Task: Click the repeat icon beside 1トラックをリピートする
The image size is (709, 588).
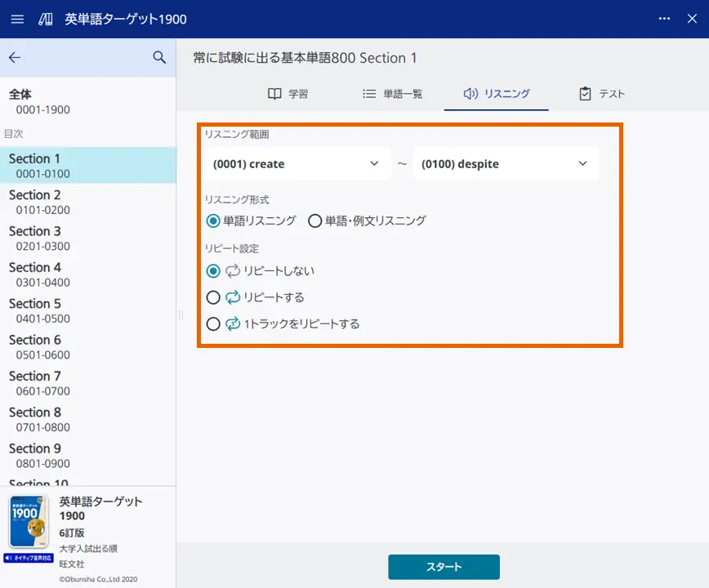Action: click(x=231, y=323)
